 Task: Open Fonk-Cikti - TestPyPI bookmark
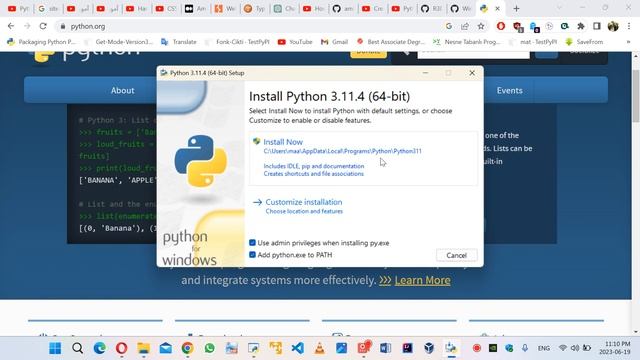point(238,42)
